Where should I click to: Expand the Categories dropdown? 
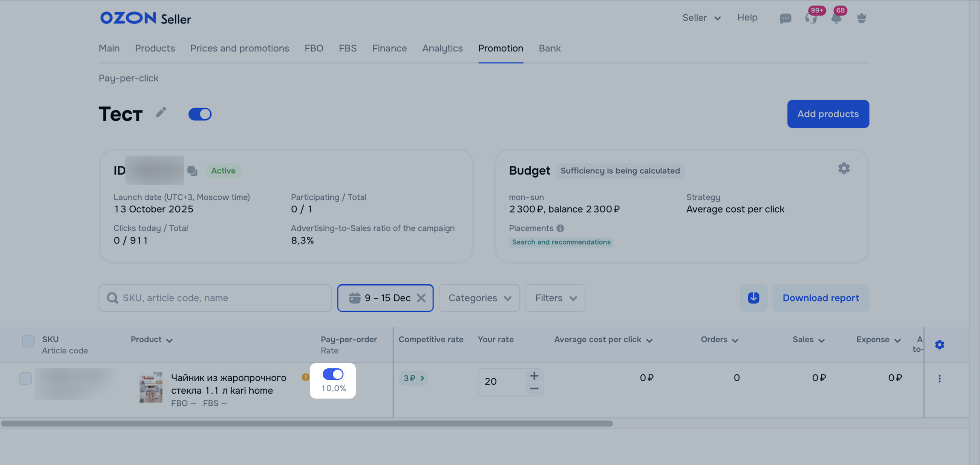[x=479, y=298]
